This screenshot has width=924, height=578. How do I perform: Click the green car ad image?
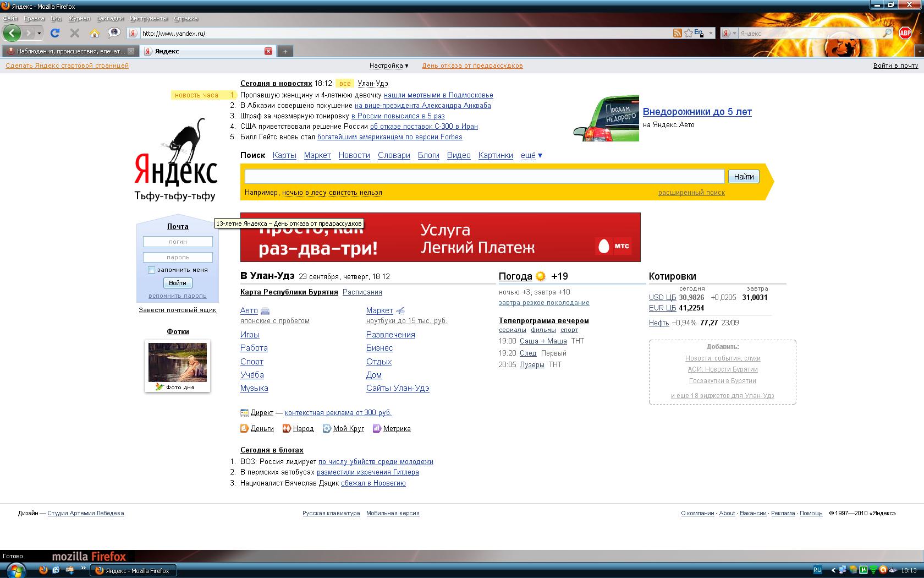[606, 118]
